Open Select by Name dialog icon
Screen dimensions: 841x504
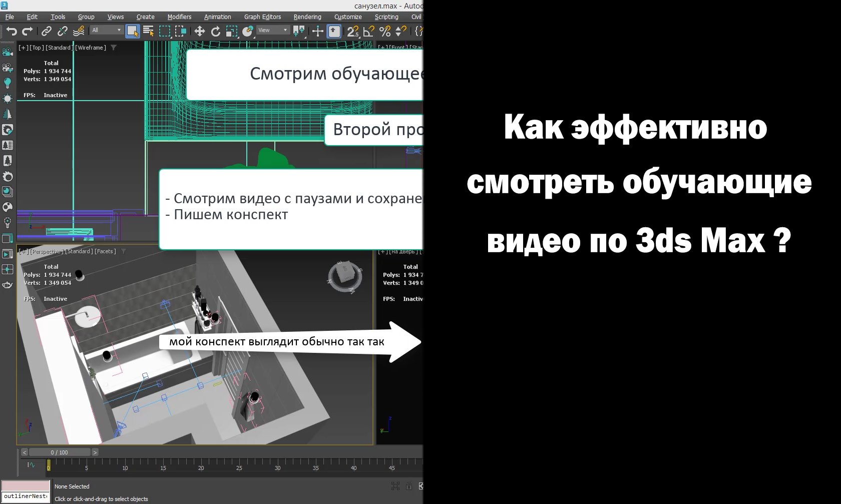[x=149, y=32]
